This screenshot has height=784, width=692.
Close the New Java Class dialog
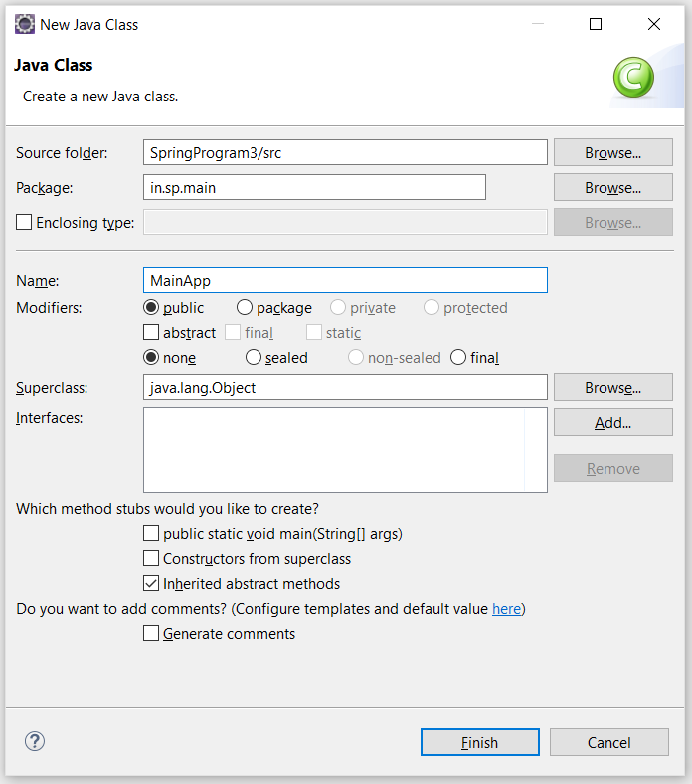pyautogui.click(x=654, y=24)
